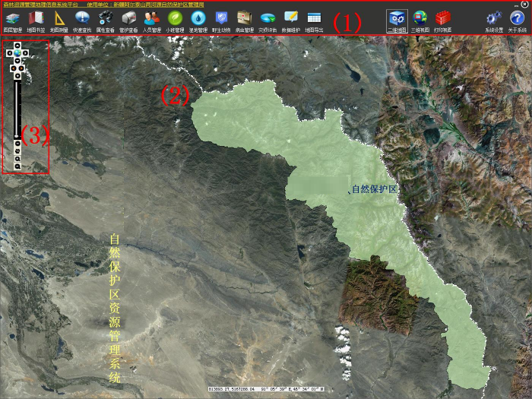This screenshot has width=532, height=399.
Task: Click the vertical zoom slider track
Action: coord(17,106)
